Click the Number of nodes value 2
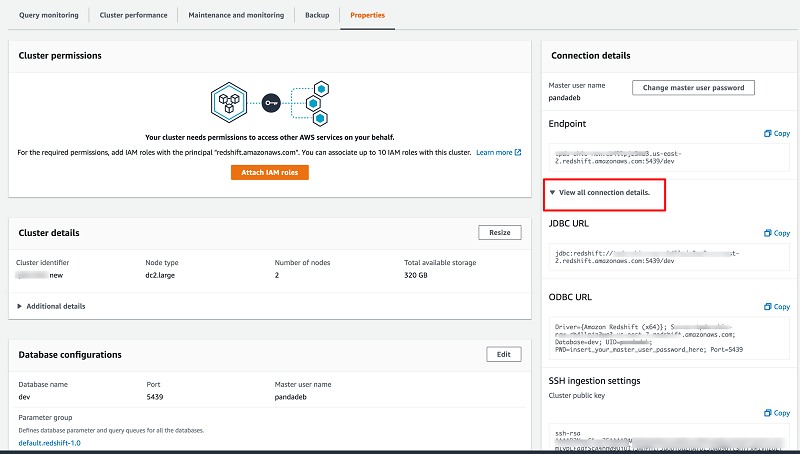The width and height of the screenshot is (800, 454). point(277,275)
